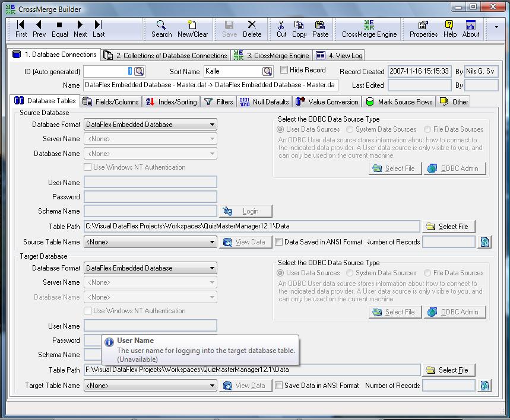Click target View Data button
510x420 pixels.
point(246,385)
